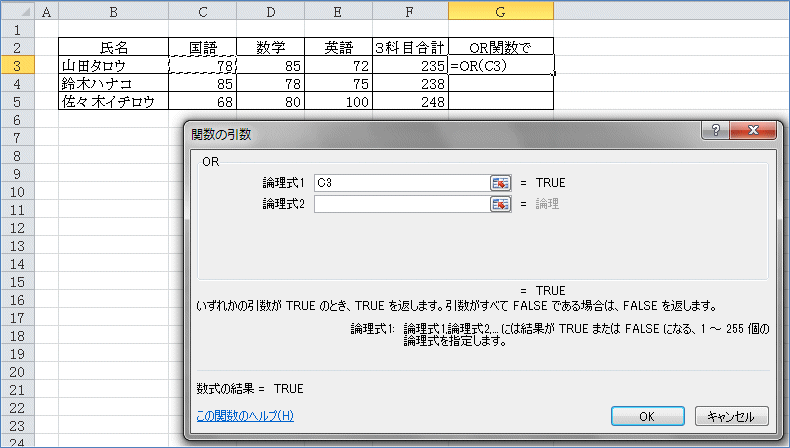Collapse dialog via 論理式2 range selector icon
The image size is (790, 448).
point(500,204)
